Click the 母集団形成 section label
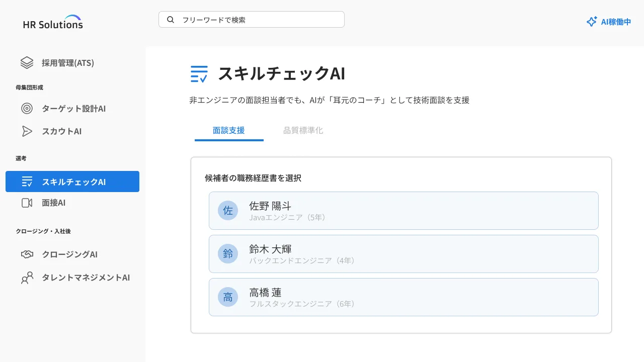This screenshot has width=644, height=362. tap(29, 87)
